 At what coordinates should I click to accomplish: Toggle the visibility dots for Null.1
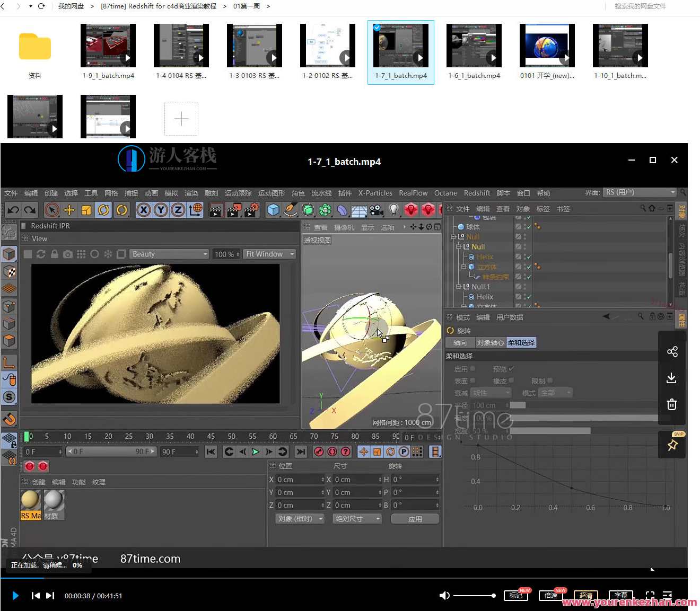click(x=524, y=287)
